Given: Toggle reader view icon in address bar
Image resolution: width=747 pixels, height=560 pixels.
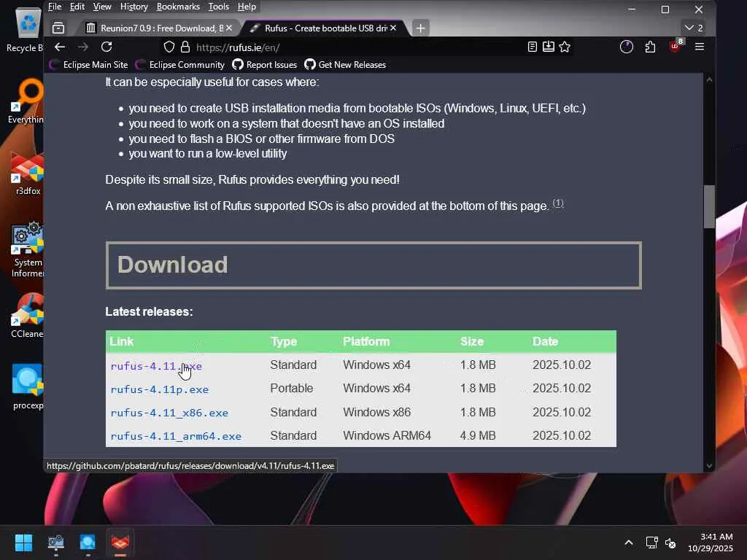Looking at the screenshot, I should point(533,47).
